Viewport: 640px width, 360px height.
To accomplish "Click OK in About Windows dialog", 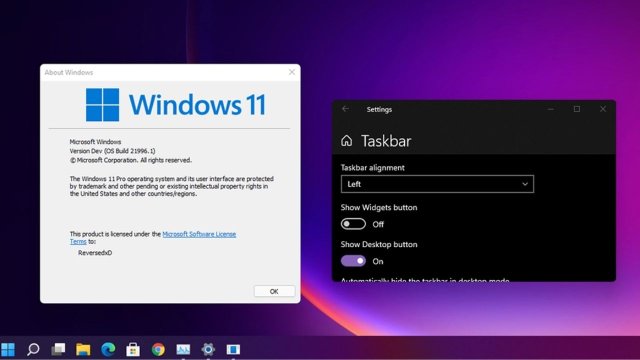I will 274,291.
